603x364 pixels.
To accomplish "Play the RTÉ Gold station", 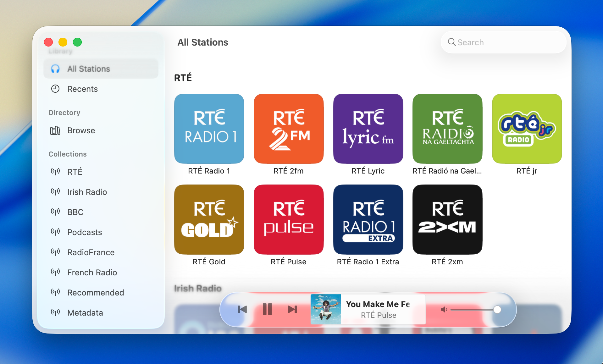I will (209, 219).
